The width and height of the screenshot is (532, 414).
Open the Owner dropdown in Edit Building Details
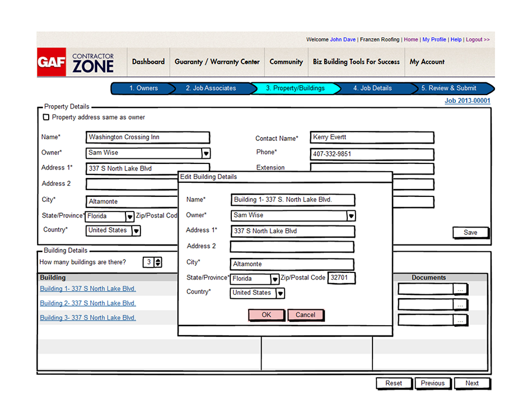[351, 216]
